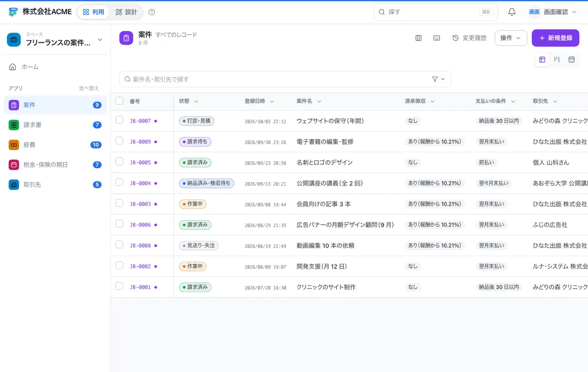Check the row JB-0007 checkbox
The width and height of the screenshot is (588, 372).
click(x=119, y=120)
